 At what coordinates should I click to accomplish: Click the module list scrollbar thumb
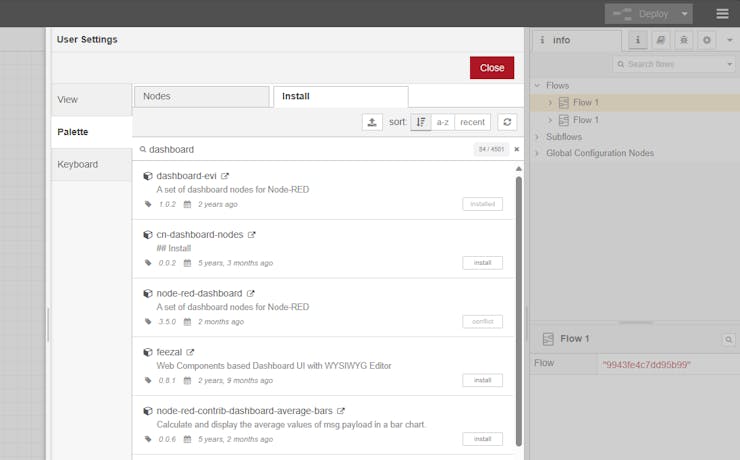pos(519,311)
